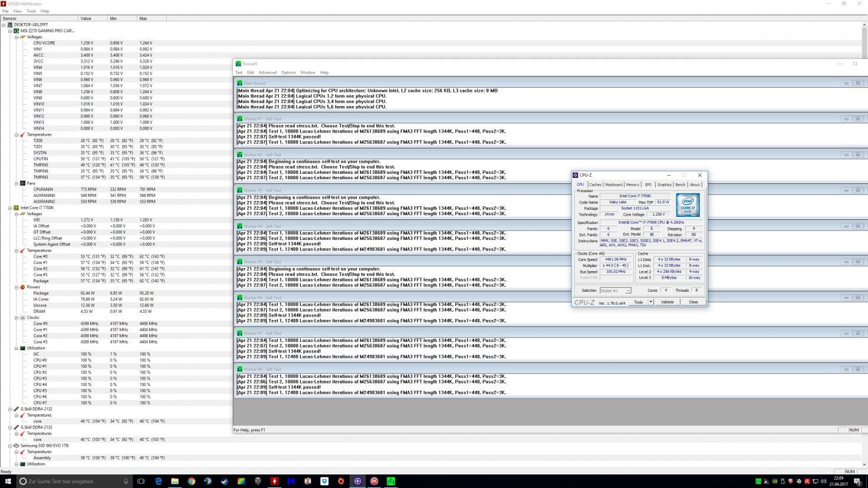Select MSI motherboard chip icon
This screenshot has height=488, width=868.
point(17,31)
